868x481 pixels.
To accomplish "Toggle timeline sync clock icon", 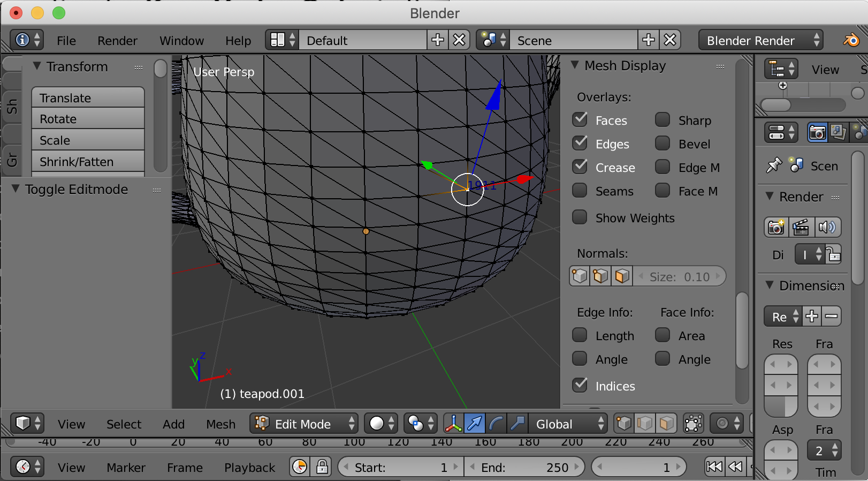I will click(300, 467).
